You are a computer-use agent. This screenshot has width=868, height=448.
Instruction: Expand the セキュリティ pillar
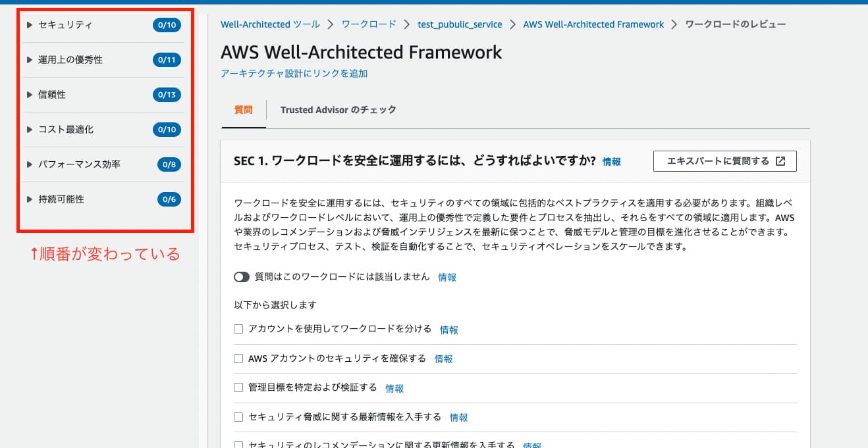[x=30, y=25]
